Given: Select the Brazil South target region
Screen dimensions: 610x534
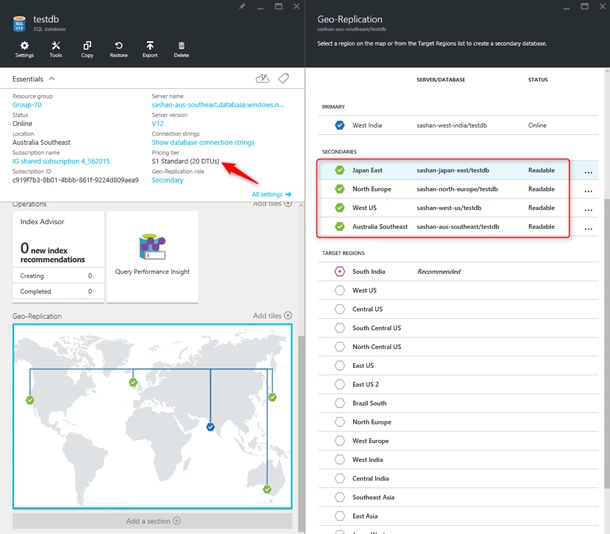Looking at the screenshot, I should (x=458, y=403).
